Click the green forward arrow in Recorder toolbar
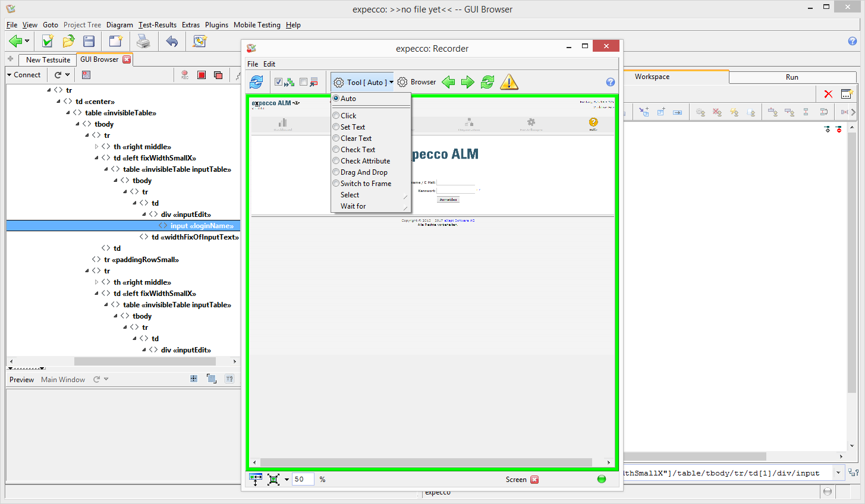Screen dimensions: 865x504 [468, 82]
